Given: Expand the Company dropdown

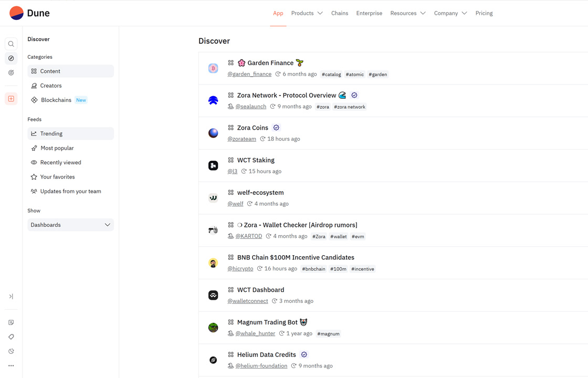Looking at the screenshot, I should pos(450,13).
